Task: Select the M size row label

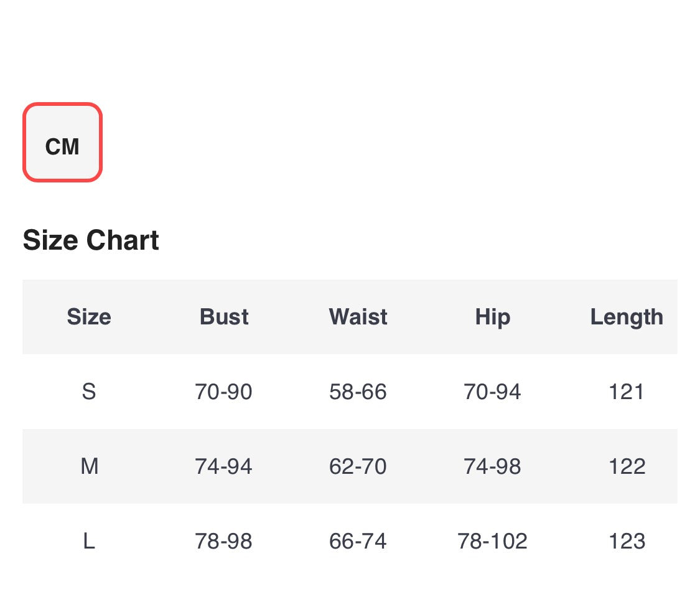Action: click(89, 466)
